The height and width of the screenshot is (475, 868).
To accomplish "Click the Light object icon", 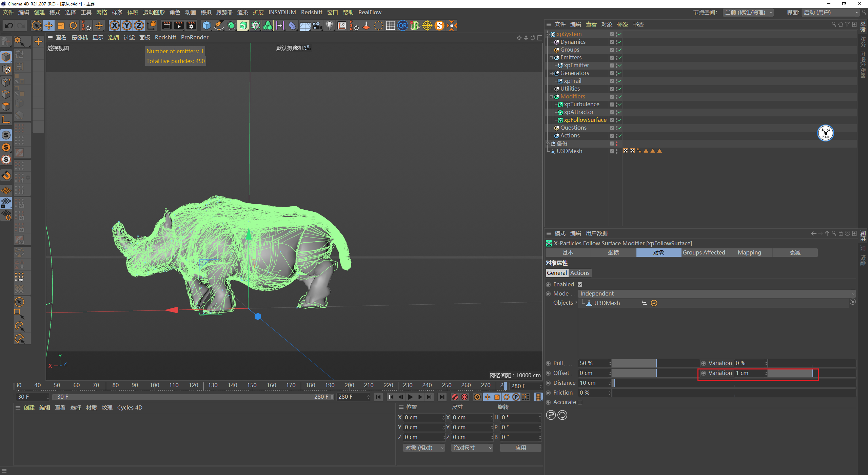I will 329,25.
